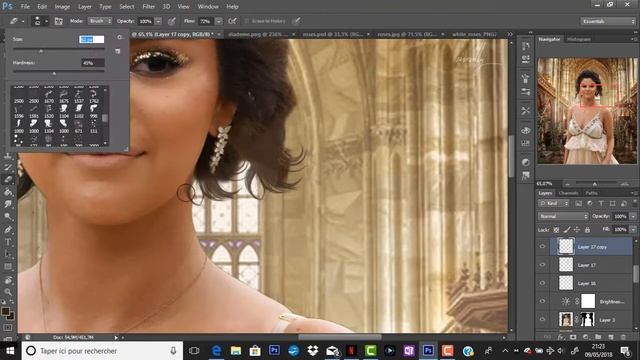
Task: Delete layer using trash icon
Action: click(x=623, y=337)
